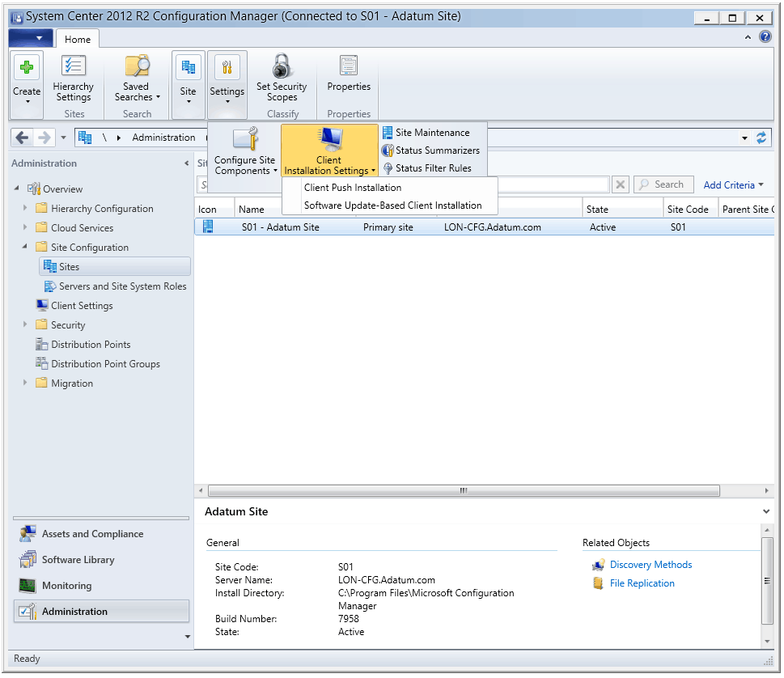Screen dimensions: 784x678
Task: Collapse the Overview node
Action: (16, 189)
